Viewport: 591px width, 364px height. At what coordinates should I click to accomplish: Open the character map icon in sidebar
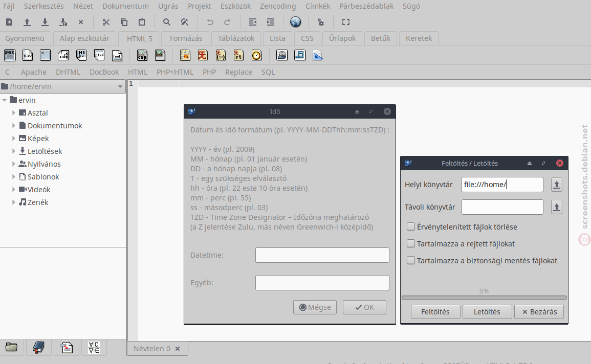pos(94,347)
